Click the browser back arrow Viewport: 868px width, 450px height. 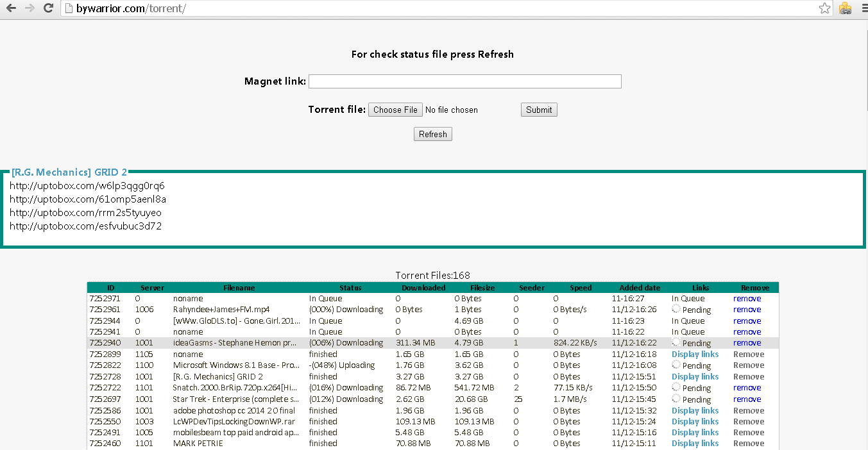[11, 8]
